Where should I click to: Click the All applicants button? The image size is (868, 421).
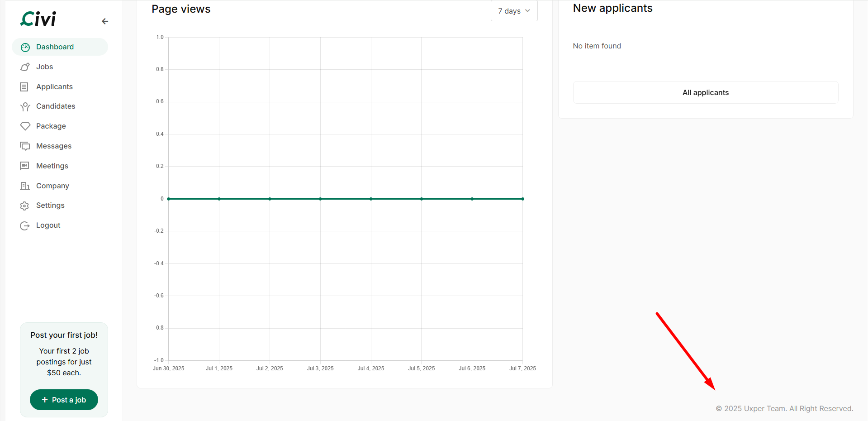pos(705,92)
